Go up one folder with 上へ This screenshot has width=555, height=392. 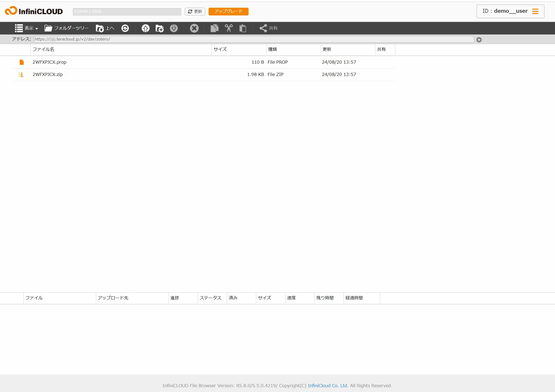tap(105, 28)
